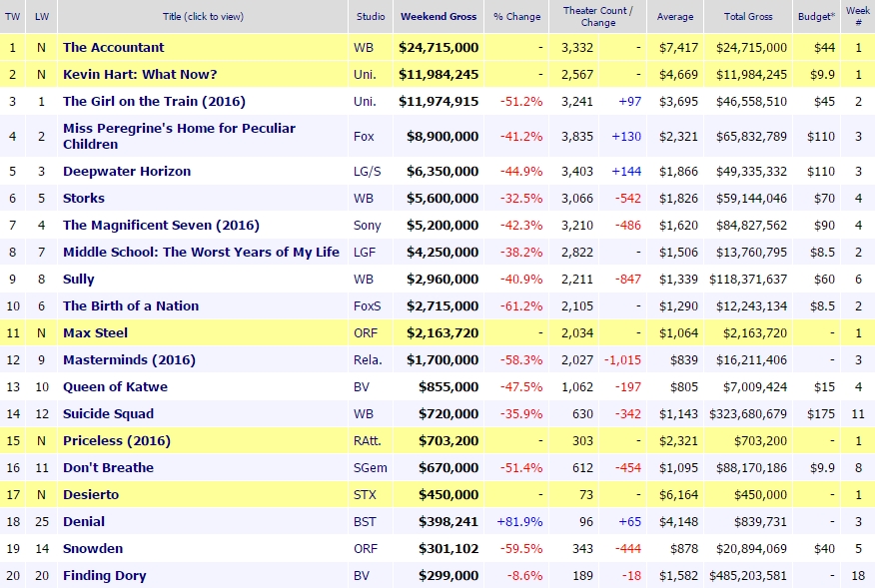The image size is (875, 588).
Task: Open Masterminds (2016) movie link
Action: tap(129, 359)
